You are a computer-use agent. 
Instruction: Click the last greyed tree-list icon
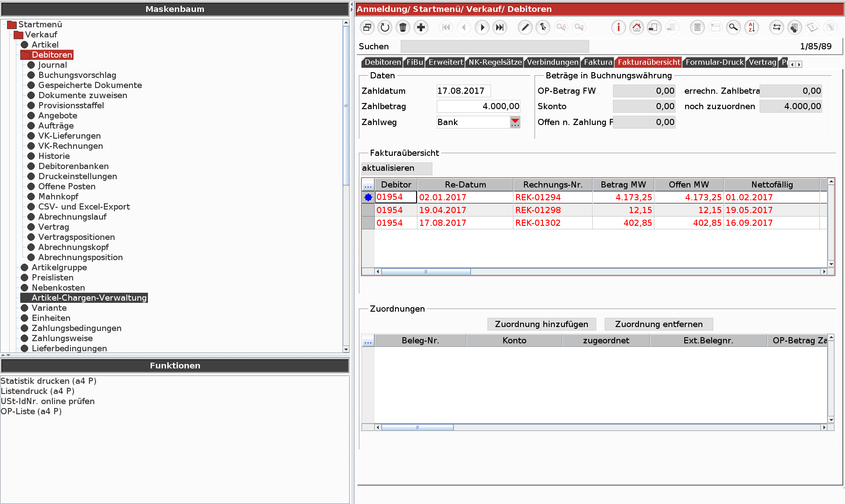click(830, 28)
